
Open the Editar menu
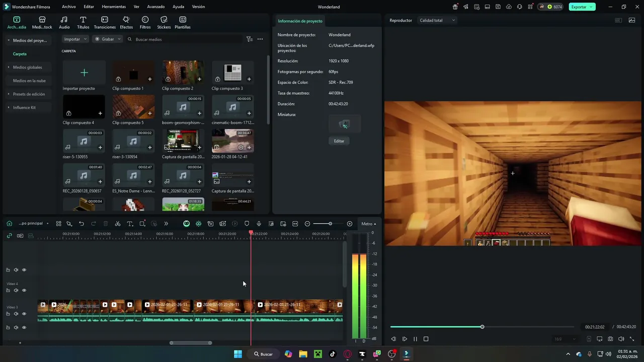[x=89, y=7]
